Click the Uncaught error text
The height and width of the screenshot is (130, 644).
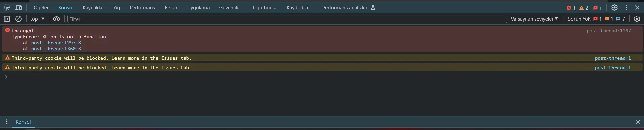click(x=23, y=31)
